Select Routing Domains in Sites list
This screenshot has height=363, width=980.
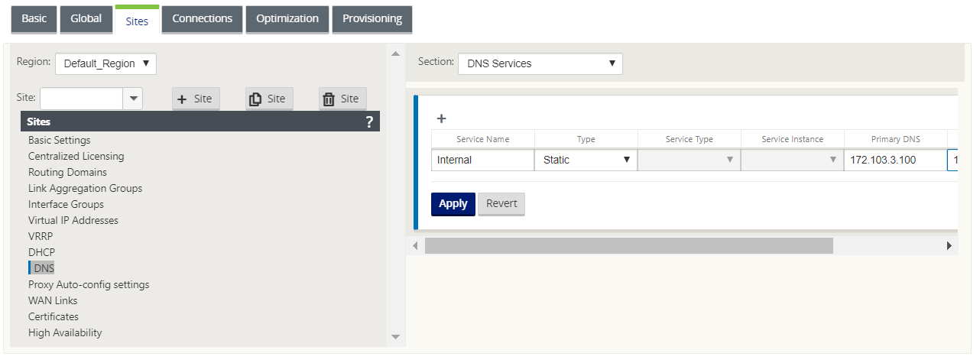click(68, 172)
